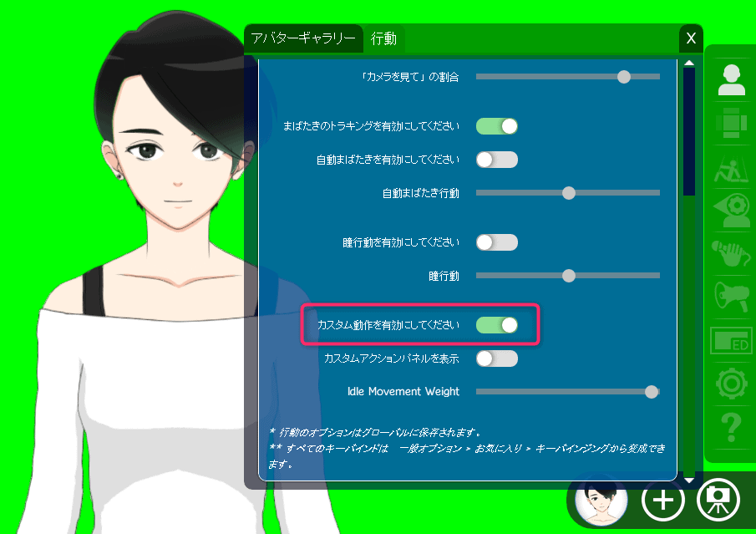Image resolution: width=756 pixels, height=534 pixels.
Task: Click the round plus icon at the bottom
Action: click(662, 501)
